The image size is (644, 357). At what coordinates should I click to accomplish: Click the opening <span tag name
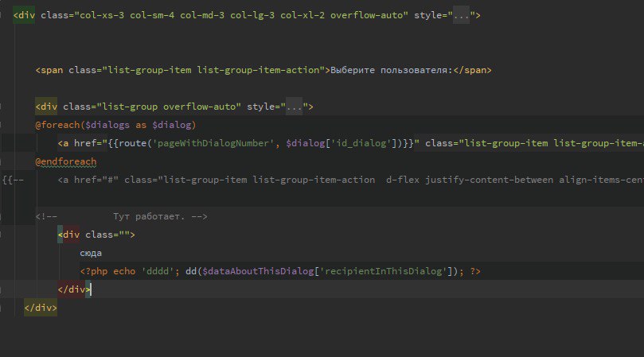(49, 70)
